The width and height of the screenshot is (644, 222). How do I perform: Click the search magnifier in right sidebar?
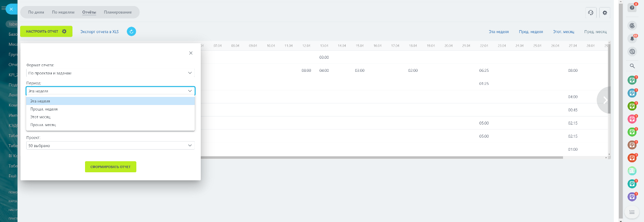[x=632, y=66]
